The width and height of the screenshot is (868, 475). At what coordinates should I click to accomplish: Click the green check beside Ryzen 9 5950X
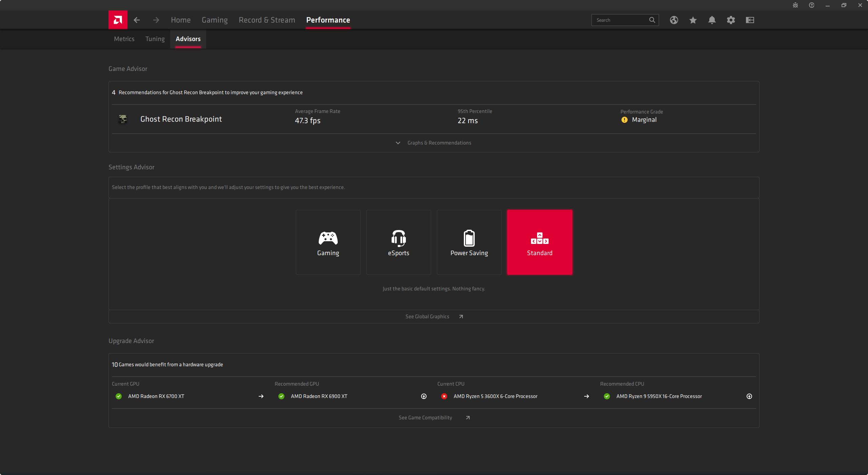coord(607,396)
